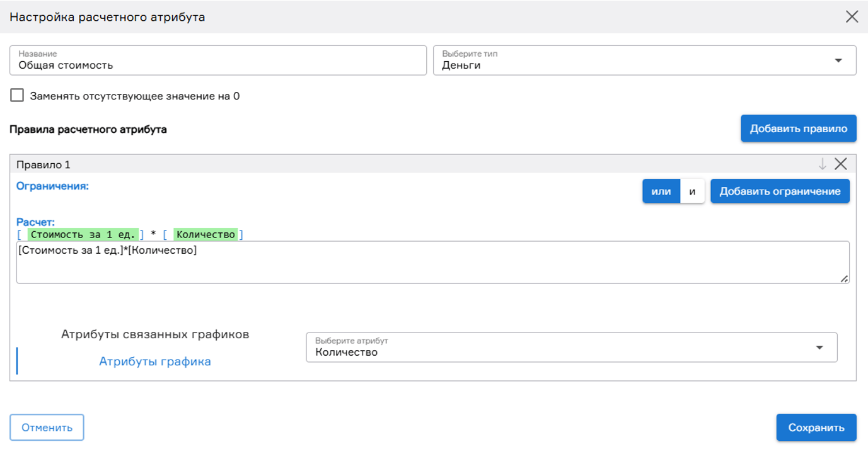Switch the constraint logic to или
The height and width of the screenshot is (449, 868).
661,191
